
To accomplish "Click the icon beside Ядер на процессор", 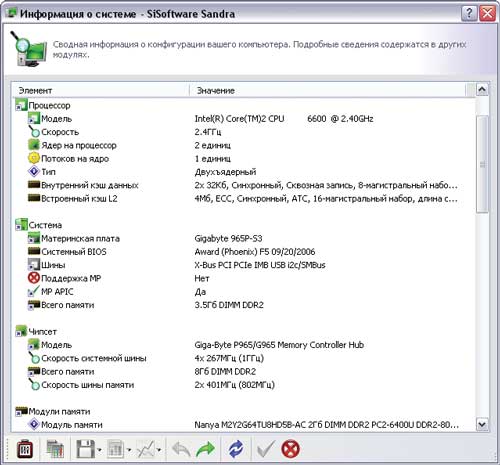I will tap(34, 145).
